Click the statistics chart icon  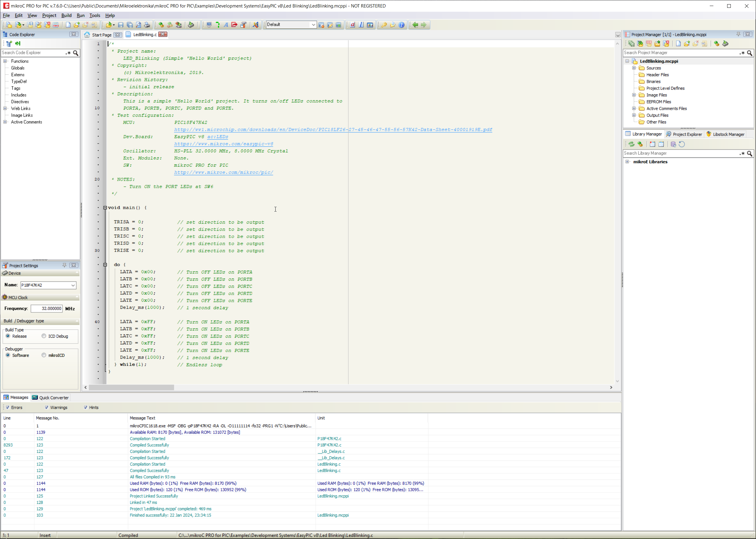(x=370, y=25)
